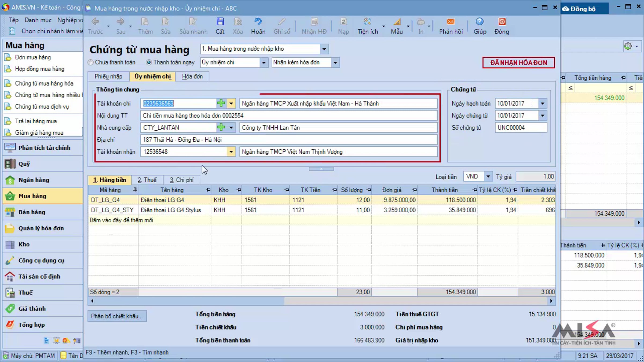Open Trả lại hàng mua sidebar link
Viewport: 644px width, 362px height.
pyautogui.click(x=36, y=121)
